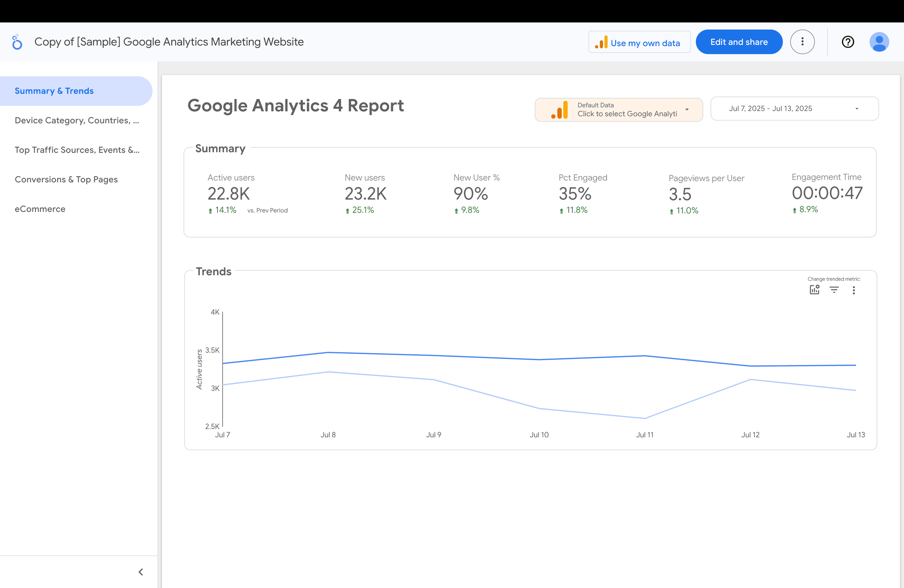Screen dimensions: 904x588
Task: Open Trends chart three-dot overflow menu
Action: click(x=854, y=290)
